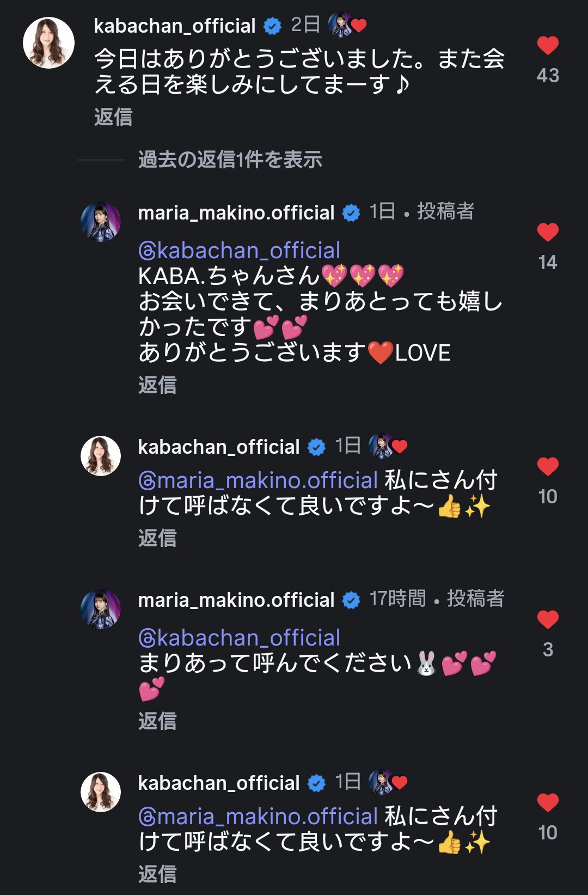Open the like count 43 on the top comment
The height and width of the screenshot is (895, 588).
pos(548,75)
